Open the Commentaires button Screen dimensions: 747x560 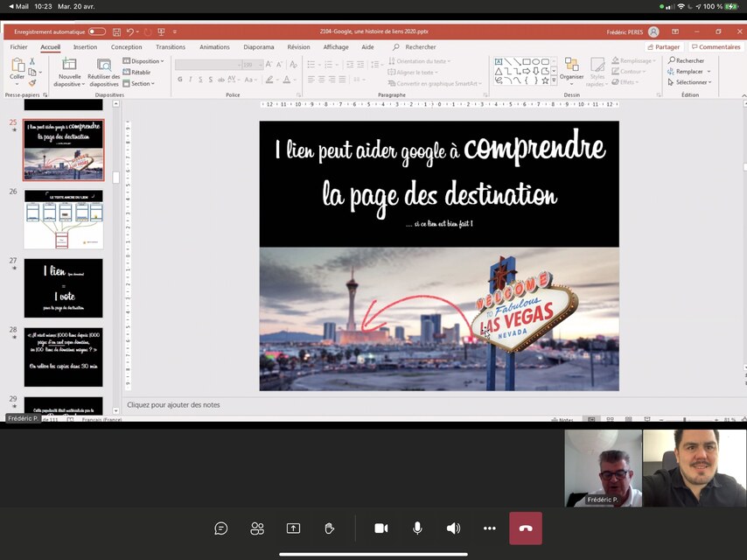tap(716, 46)
